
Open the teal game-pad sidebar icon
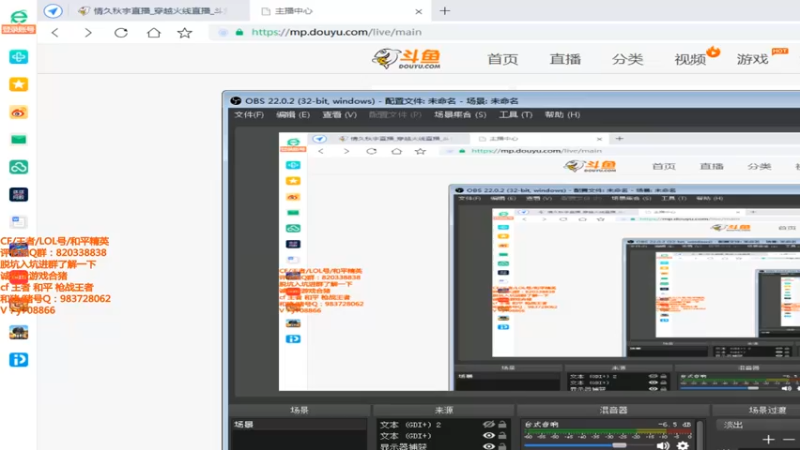tap(18, 57)
